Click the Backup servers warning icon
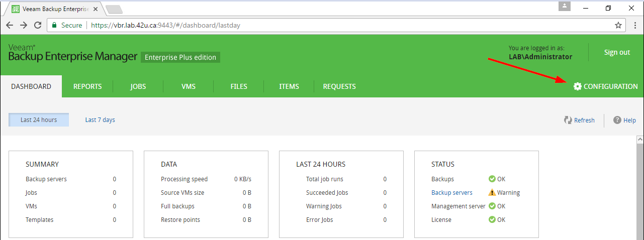The height and width of the screenshot is (240, 644). pyautogui.click(x=492, y=192)
